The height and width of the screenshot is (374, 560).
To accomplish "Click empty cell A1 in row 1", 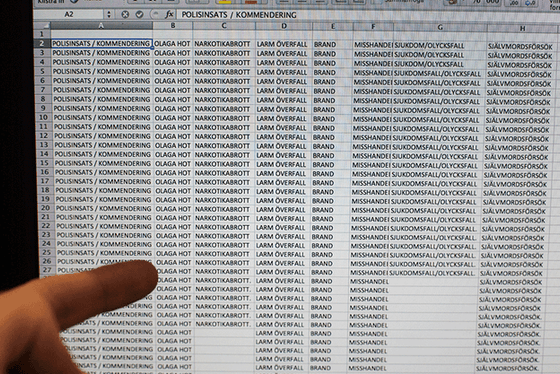I will [x=101, y=34].
